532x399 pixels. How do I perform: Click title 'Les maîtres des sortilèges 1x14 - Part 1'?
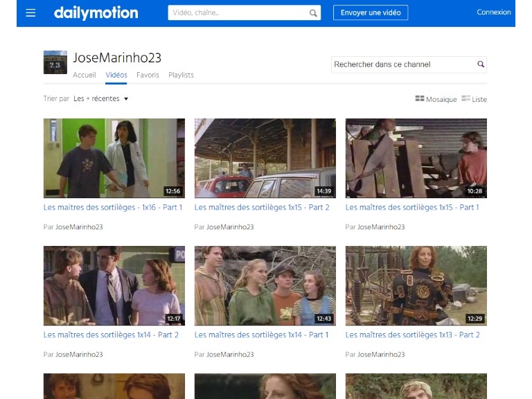[x=262, y=335]
